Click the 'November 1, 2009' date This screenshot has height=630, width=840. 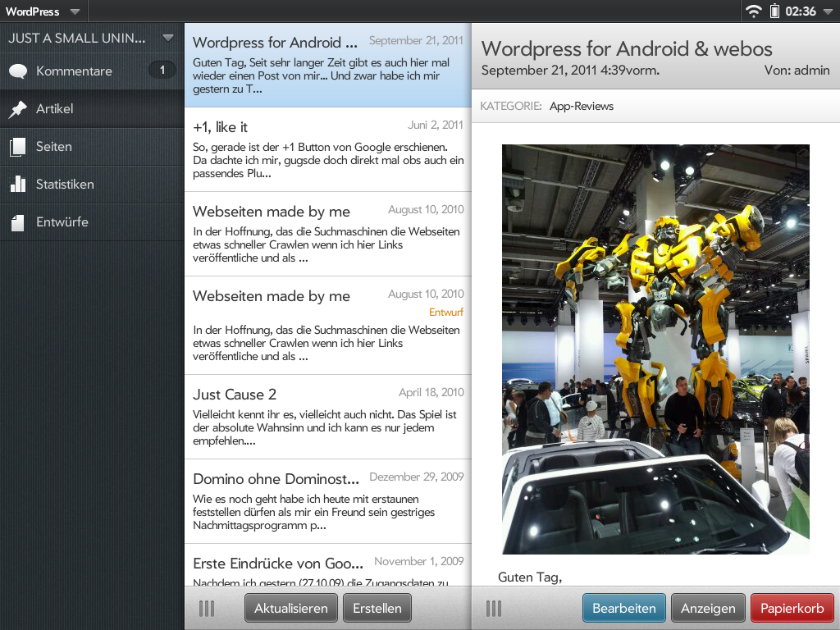[419, 561]
